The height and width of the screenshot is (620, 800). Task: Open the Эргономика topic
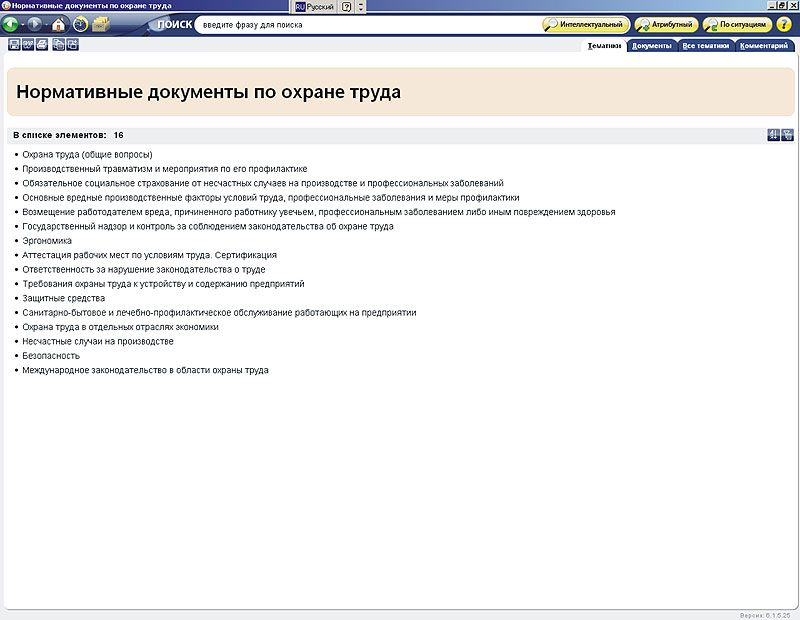click(x=46, y=241)
